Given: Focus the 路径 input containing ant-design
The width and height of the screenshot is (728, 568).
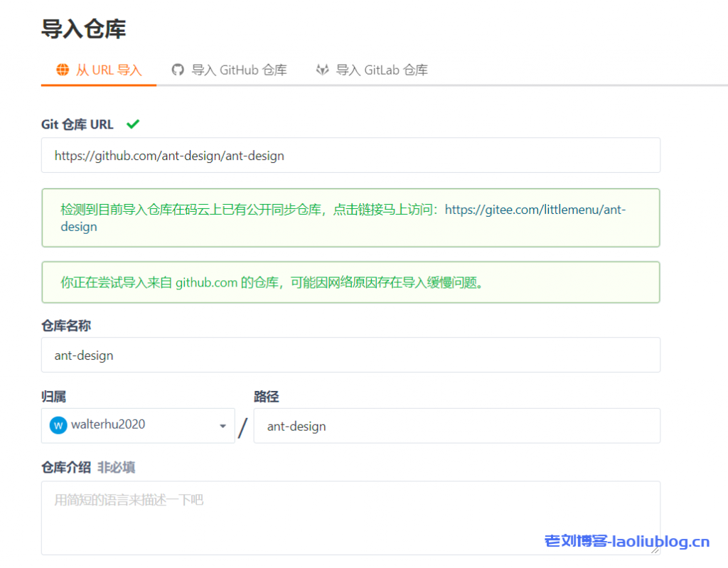Looking at the screenshot, I should click(456, 426).
